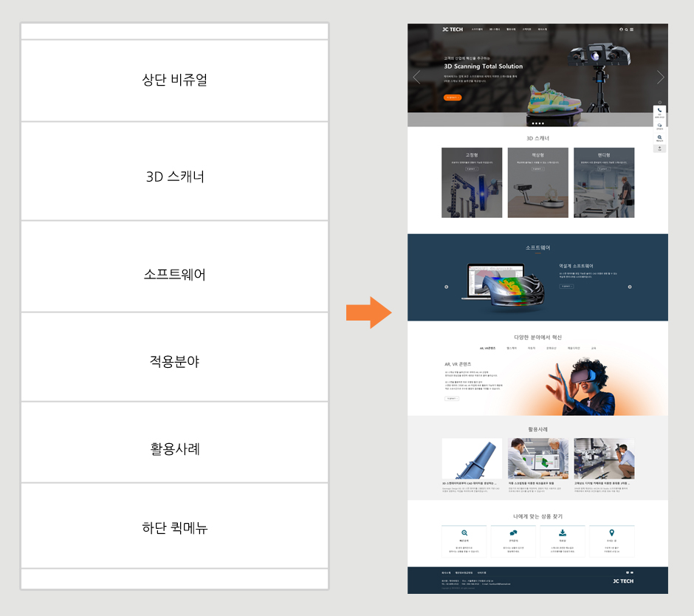Click the JC TECH logo in header

(x=452, y=30)
